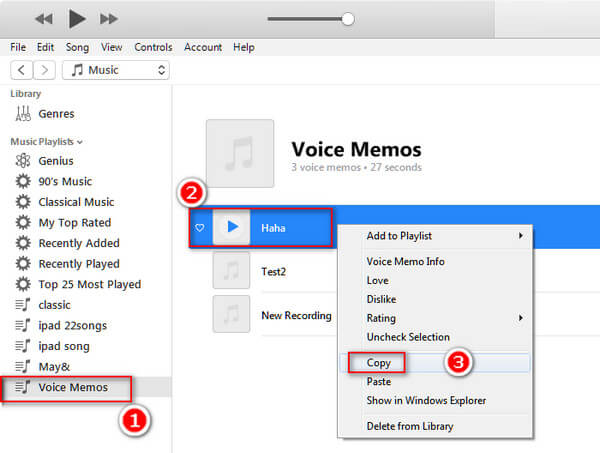Click the Genius atom icon
The image size is (600, 453).
click(23, 161)
